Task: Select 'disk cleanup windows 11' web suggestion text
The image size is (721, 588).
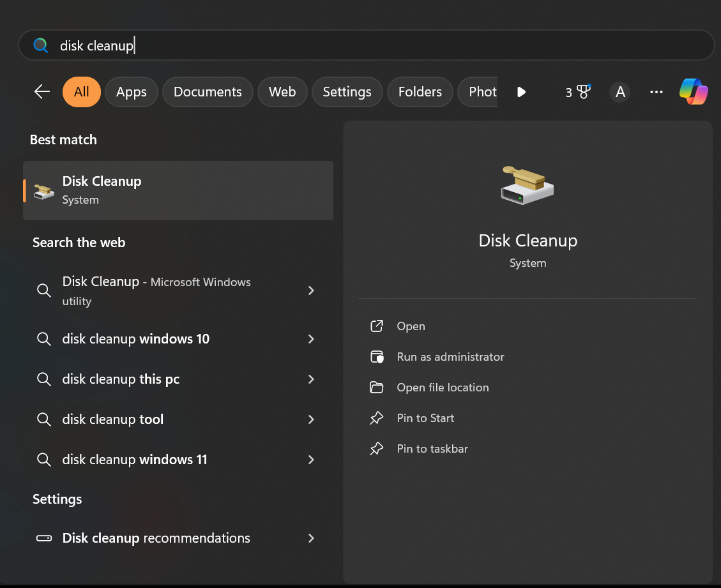Action: click(134, 459)
